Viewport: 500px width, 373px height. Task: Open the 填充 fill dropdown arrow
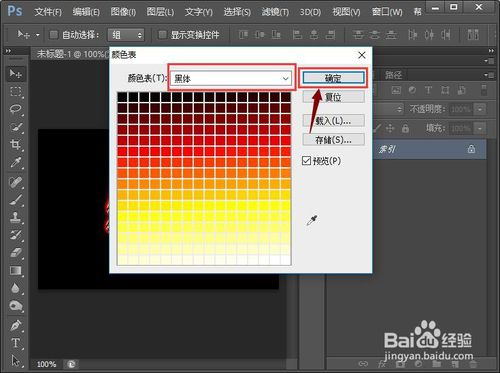pos(480,128)
